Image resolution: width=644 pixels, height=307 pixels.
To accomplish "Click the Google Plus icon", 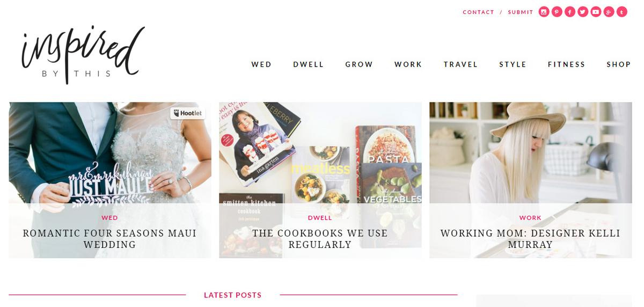I will click(x=609, y=12).
